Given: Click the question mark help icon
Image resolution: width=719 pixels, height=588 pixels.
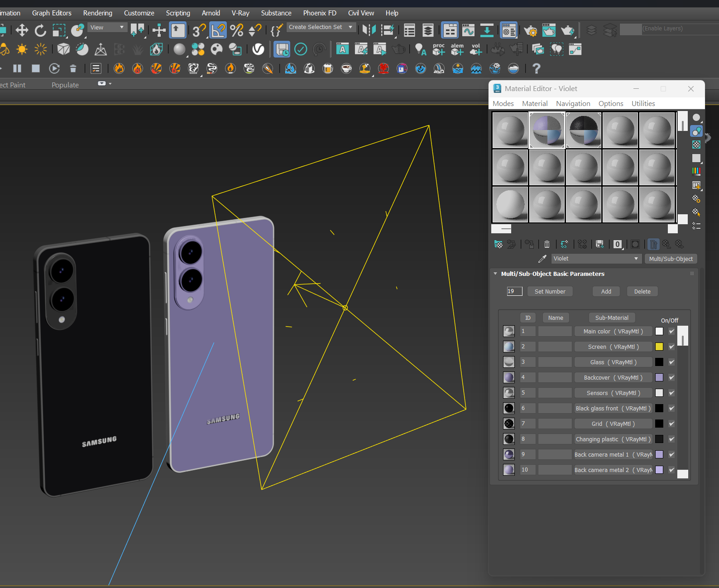Looking at the screenshot, I should click(536, 68).
